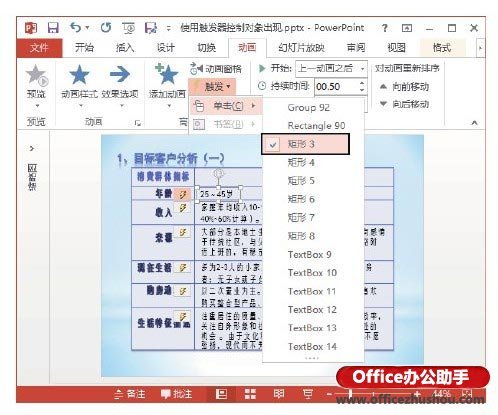Switch to the 插入 tab

coord(125,48)
